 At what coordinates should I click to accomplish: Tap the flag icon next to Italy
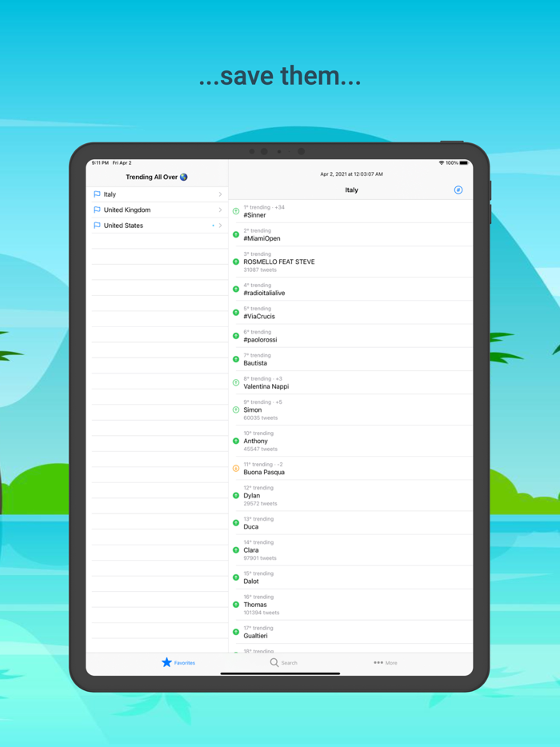97,194
